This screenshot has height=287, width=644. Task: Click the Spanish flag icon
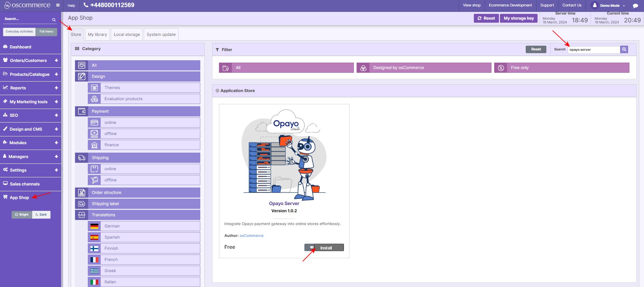click(94, 237)
